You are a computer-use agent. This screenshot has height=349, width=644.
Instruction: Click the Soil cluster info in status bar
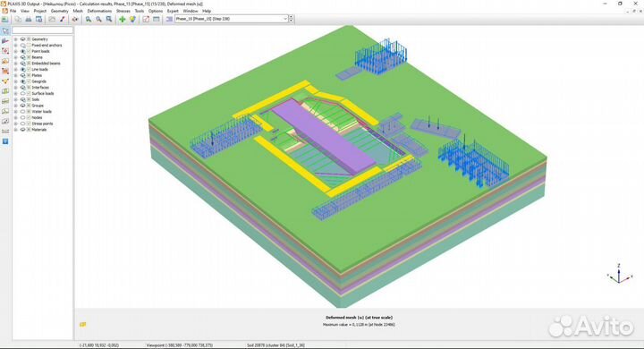[x=275, y=345]
